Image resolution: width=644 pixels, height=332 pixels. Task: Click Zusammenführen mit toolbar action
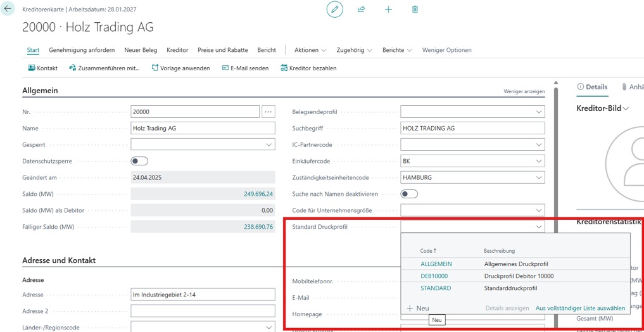[104, 68]
